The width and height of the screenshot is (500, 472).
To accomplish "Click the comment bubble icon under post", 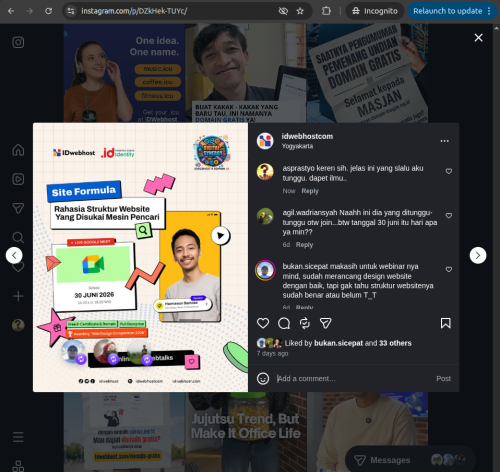I will coord(284,323).
